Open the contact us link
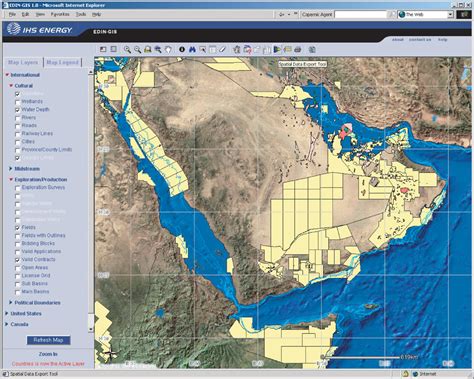 tap(420, 39)
